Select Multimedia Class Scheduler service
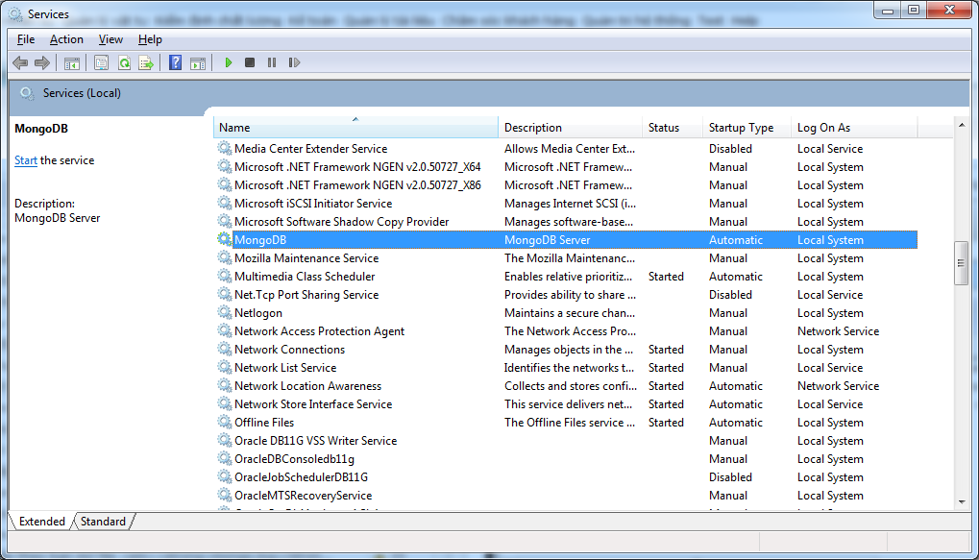The height and width of the screenshot is (560, 979). pos(567,276)
